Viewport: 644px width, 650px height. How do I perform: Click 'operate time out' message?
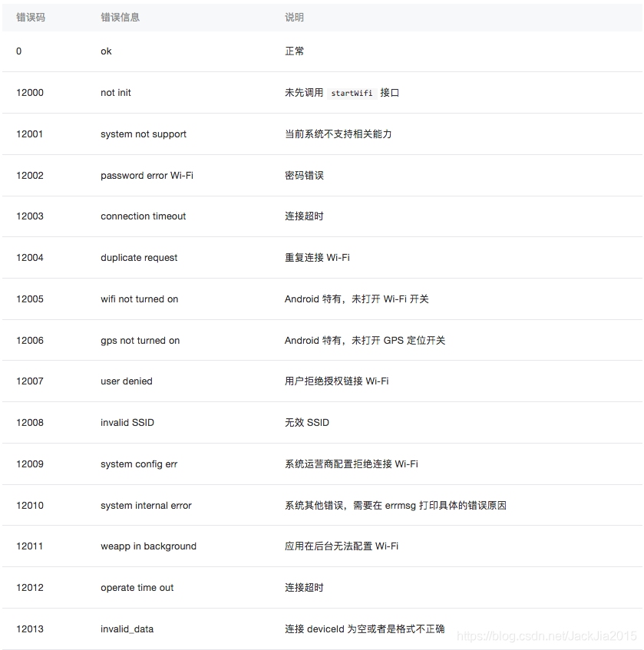click(x=137, y=588)
